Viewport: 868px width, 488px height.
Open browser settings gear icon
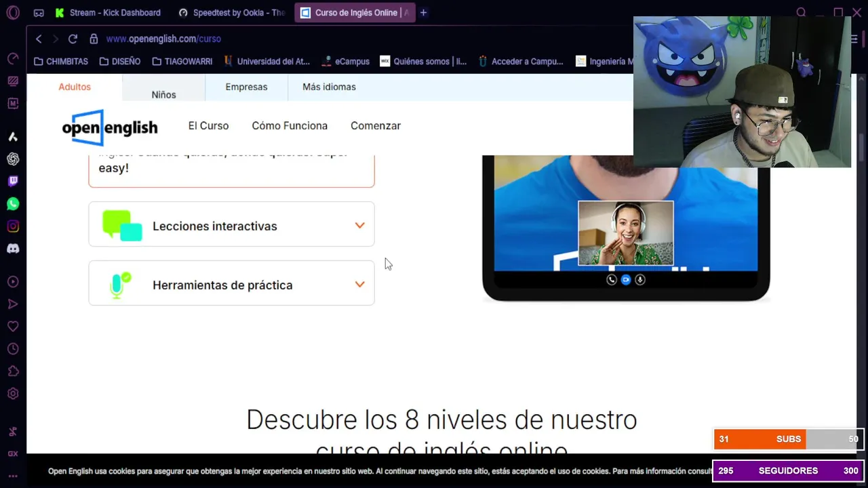point(13,394)
